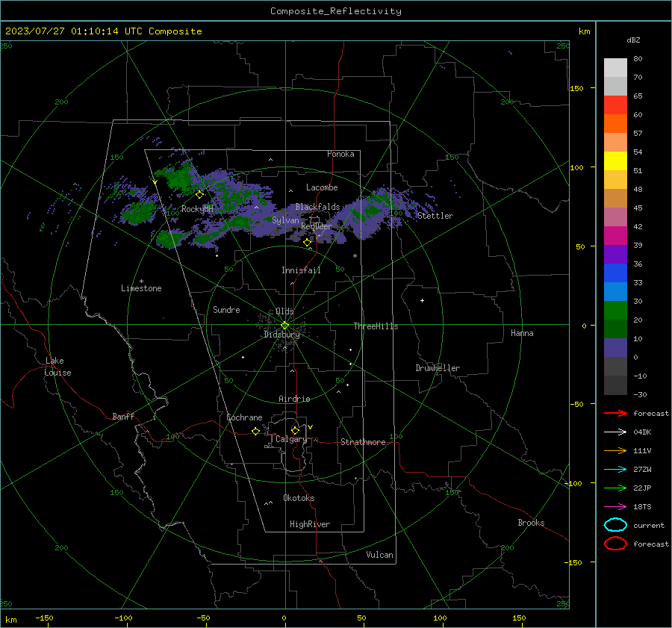
Task: Click the light gray swatch between 80 and 70 dBZ
Action: (615, 68)
